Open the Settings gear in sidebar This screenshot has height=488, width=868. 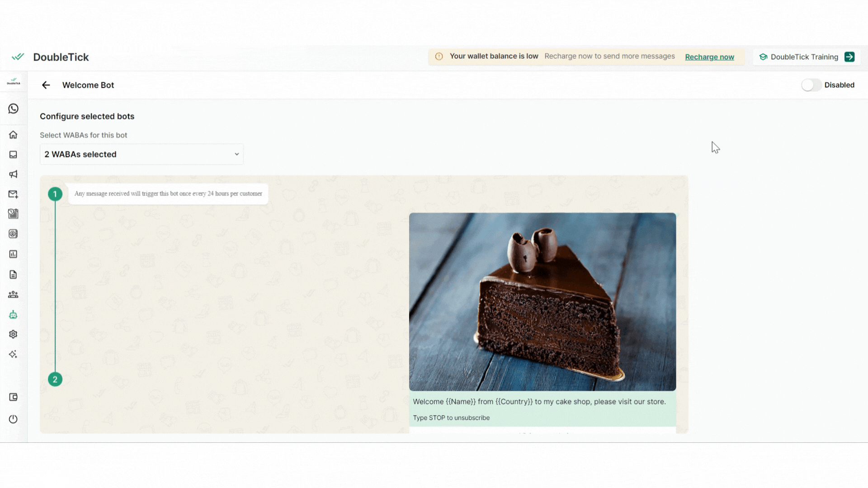coord(13,334)
